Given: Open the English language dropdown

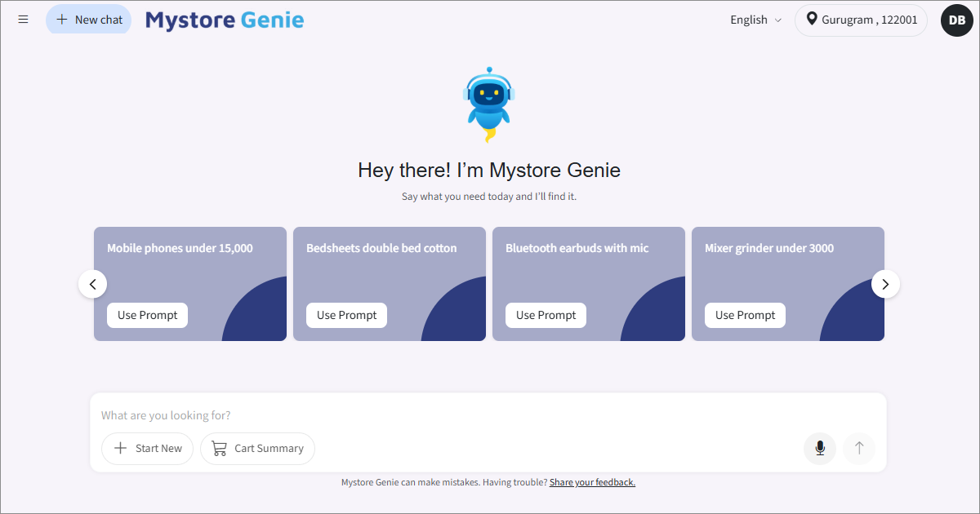Looking at the screenshot, I should pos(755,20).
